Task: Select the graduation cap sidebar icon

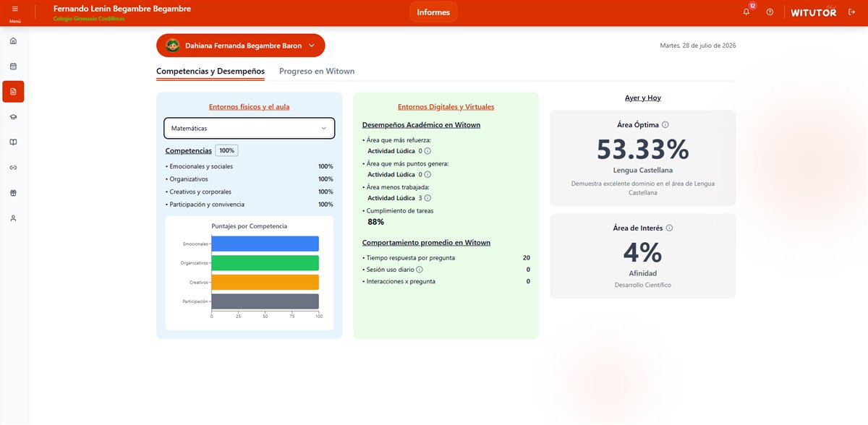Action: (x=13, y=116)
